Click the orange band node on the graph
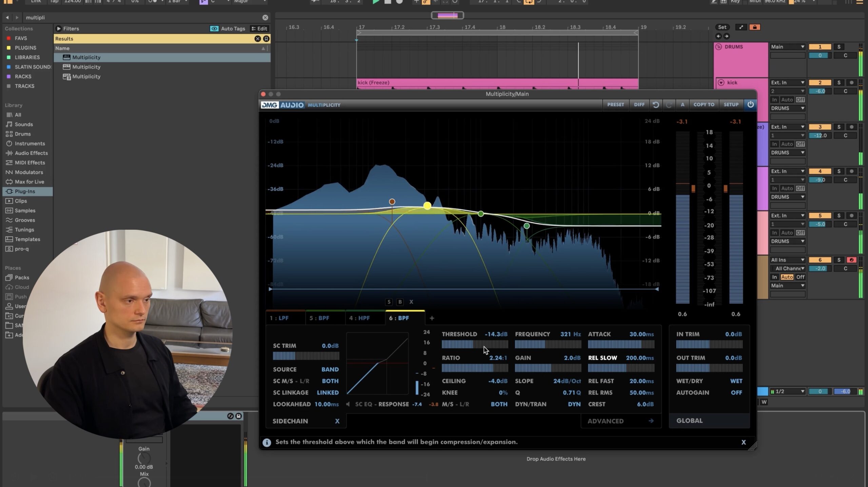Screen dimensions: 868x487 pos(392,202)
